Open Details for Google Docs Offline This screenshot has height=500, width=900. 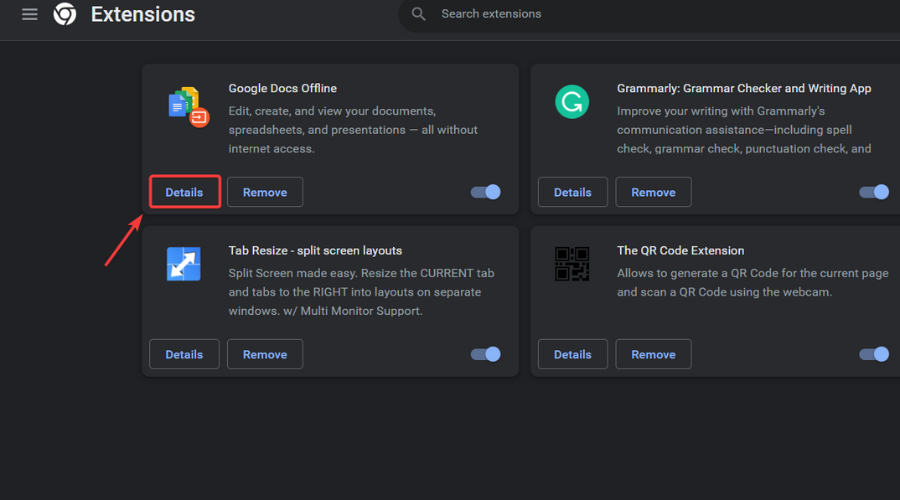[184, 192]
